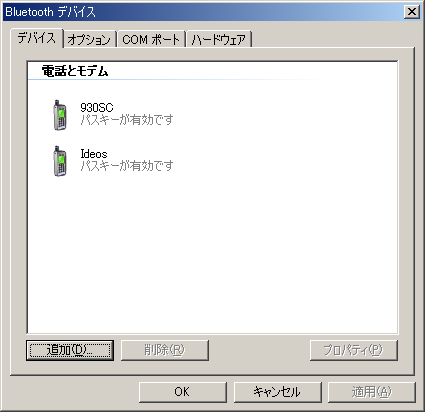Click the キャンセル button
The height and width of the screenshot is (412, 425).
[277, 392]
